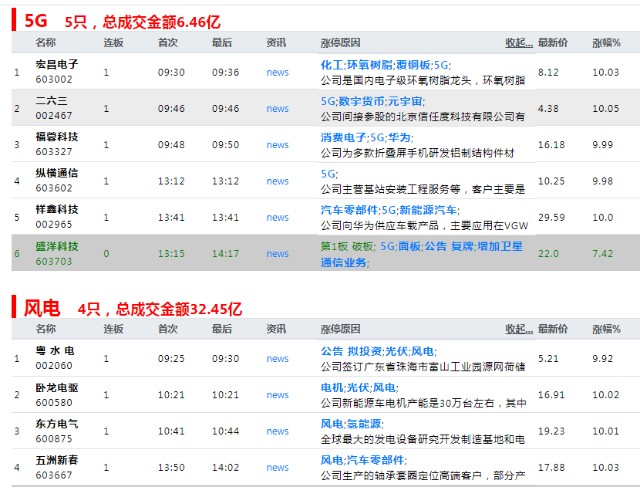
Task: Select stock name 祥鑫科技
Action: [x=57, y=209]
